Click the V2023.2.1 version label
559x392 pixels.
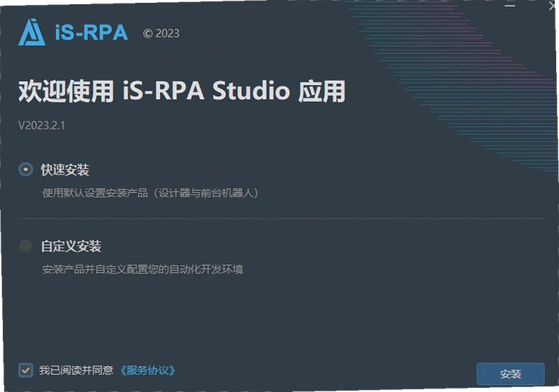(x=42, y=125)
